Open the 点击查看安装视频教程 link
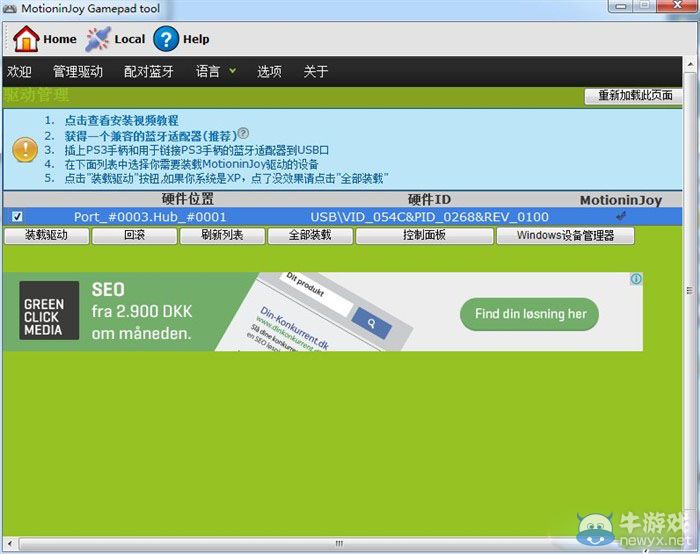 pos(121,120)
